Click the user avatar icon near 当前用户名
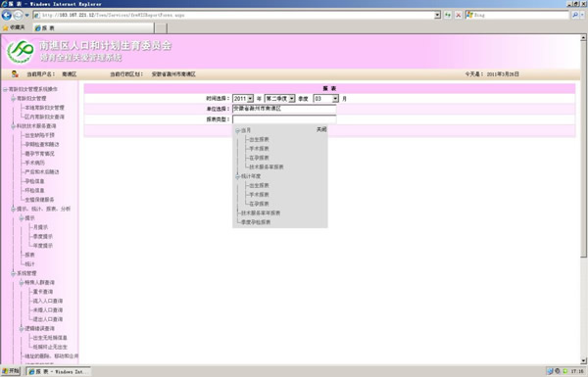Viewport: 588px width, 377px height. (x=15, y=73)
